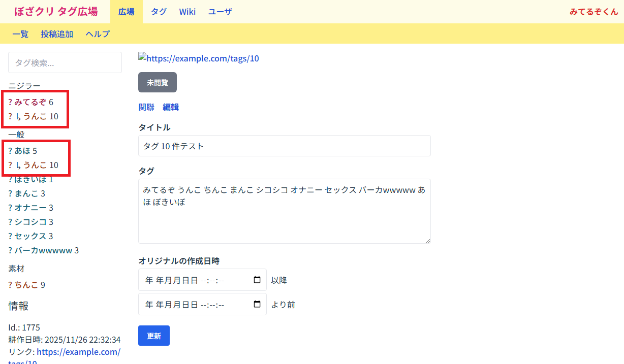Choose 投稿追加 in the submenu bar
Image resolution: width=624 pixels, height=364 pixels.
pos(57,34)
